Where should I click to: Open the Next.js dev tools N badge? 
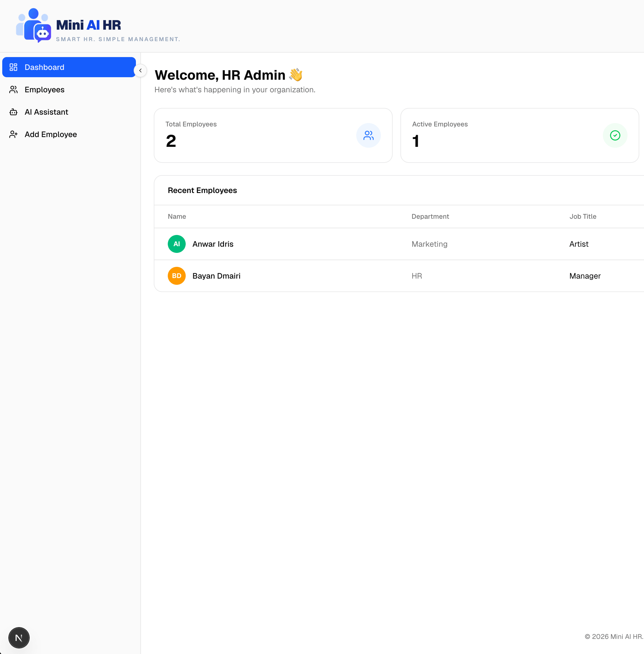(19, 637)
